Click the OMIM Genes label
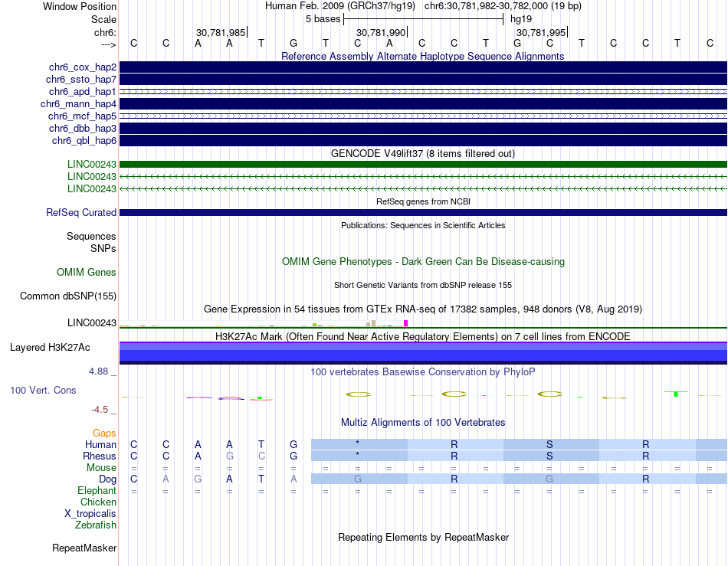Viewport: 728px width, 566px height. click(x=86, y=273)
